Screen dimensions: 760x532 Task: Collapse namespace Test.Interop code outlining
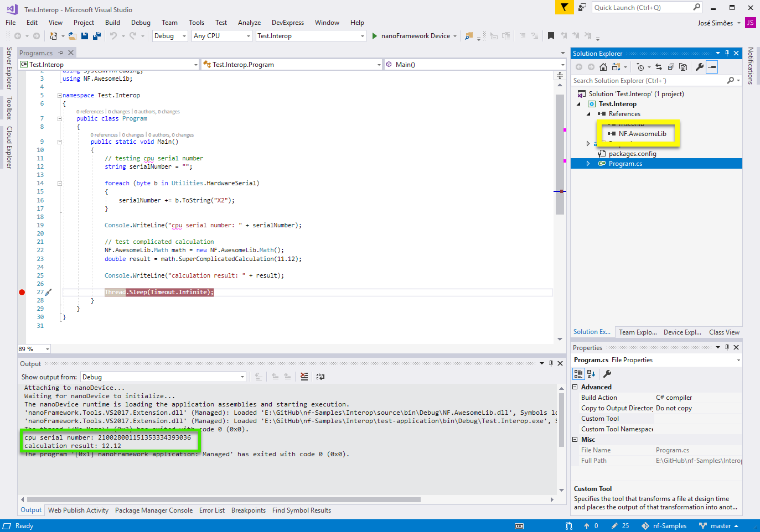pyautogui.click(x=60, y=95)
